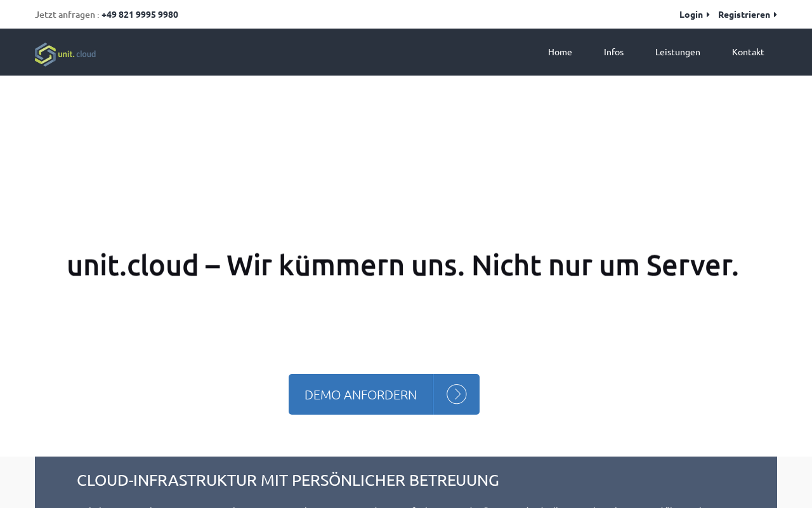Click the unit.cloud hexagon logo icon
This screenshot has width=812, height=508.
pyautogui.click(x=45, y=55)
